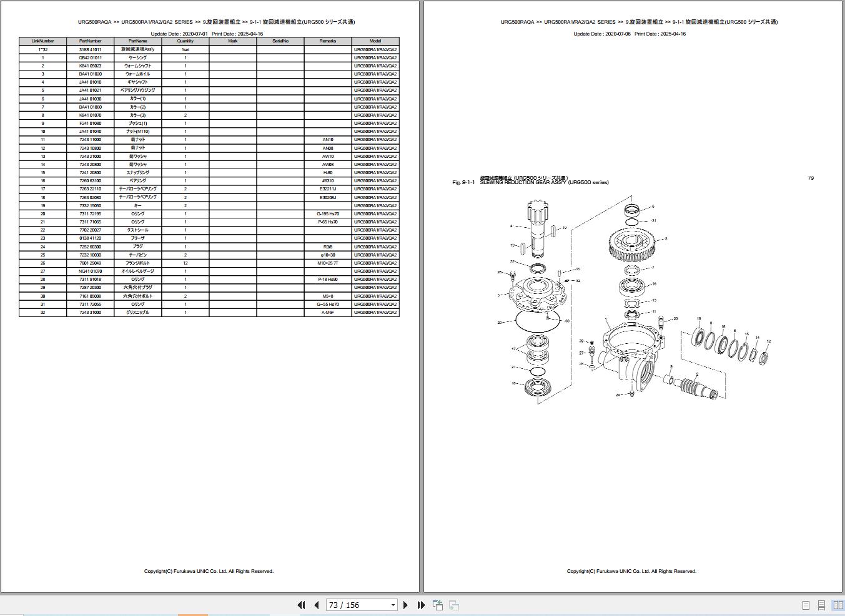
Task: Click Update Date 2020-07-01 on the left page
Action: pos(179,34)
